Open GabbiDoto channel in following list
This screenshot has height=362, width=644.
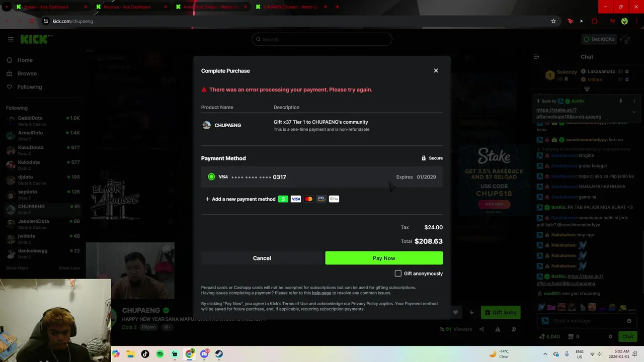pyautogui.click(x=43, y=121)
